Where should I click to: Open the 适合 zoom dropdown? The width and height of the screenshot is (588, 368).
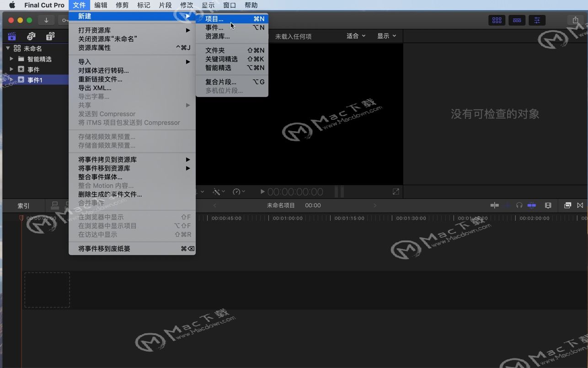(x=356, y=36)
